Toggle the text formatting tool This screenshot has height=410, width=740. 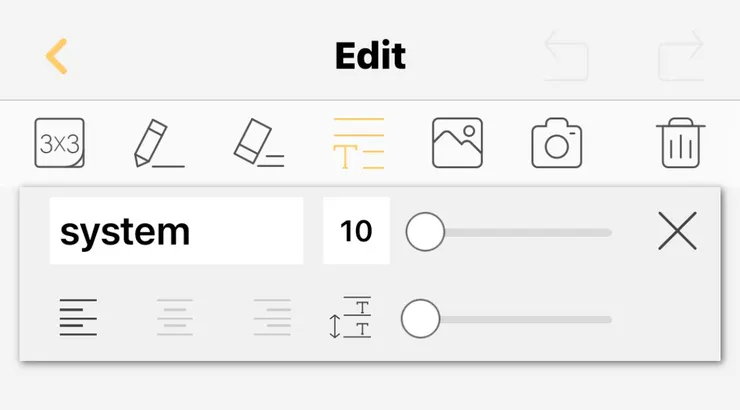pyautogui.click(x=358, y=143)
